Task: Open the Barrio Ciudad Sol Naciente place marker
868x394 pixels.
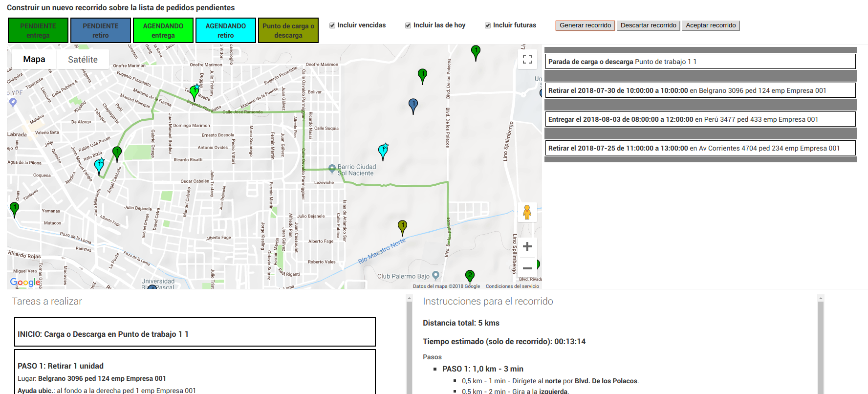Action: (332, 169)
